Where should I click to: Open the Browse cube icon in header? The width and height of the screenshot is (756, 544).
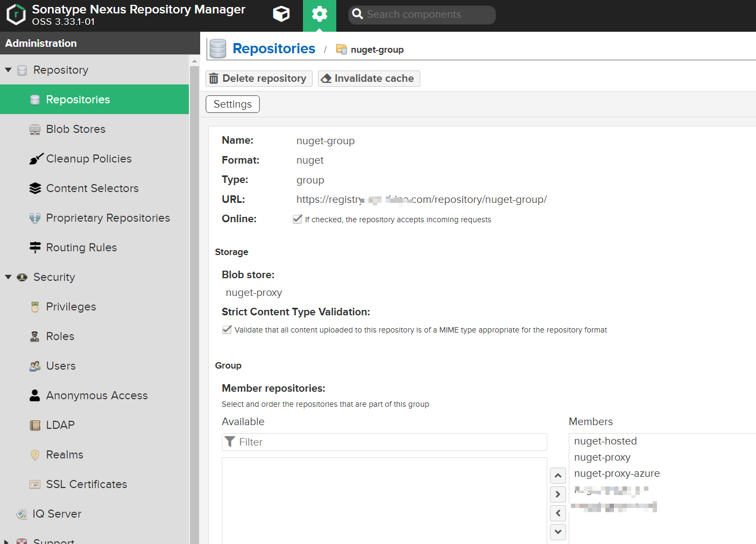pos(281,14)
